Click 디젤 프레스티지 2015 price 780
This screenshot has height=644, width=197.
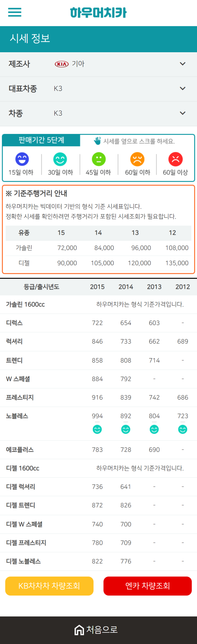(97, 543)
